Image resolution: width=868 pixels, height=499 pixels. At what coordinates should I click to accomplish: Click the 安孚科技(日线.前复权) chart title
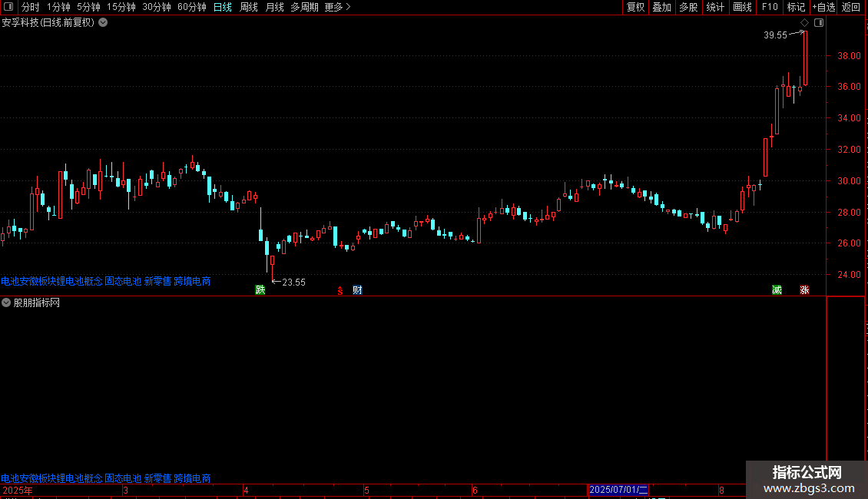tap(48, 22)
